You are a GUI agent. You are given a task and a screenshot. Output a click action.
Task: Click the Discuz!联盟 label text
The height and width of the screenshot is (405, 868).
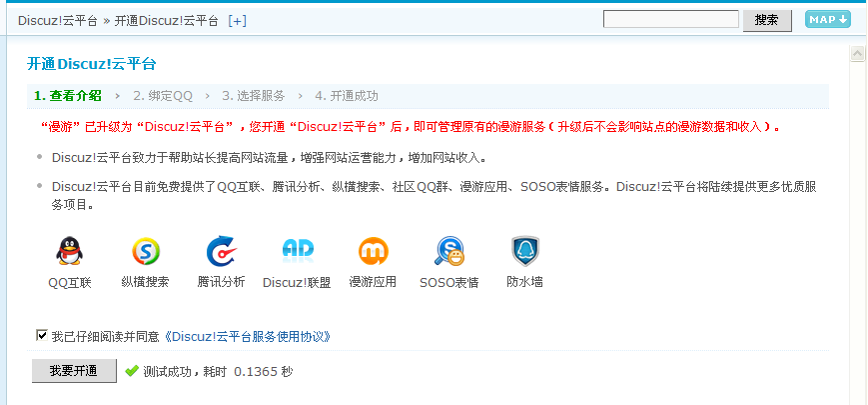pyautogui.click(x=297, y=283)
